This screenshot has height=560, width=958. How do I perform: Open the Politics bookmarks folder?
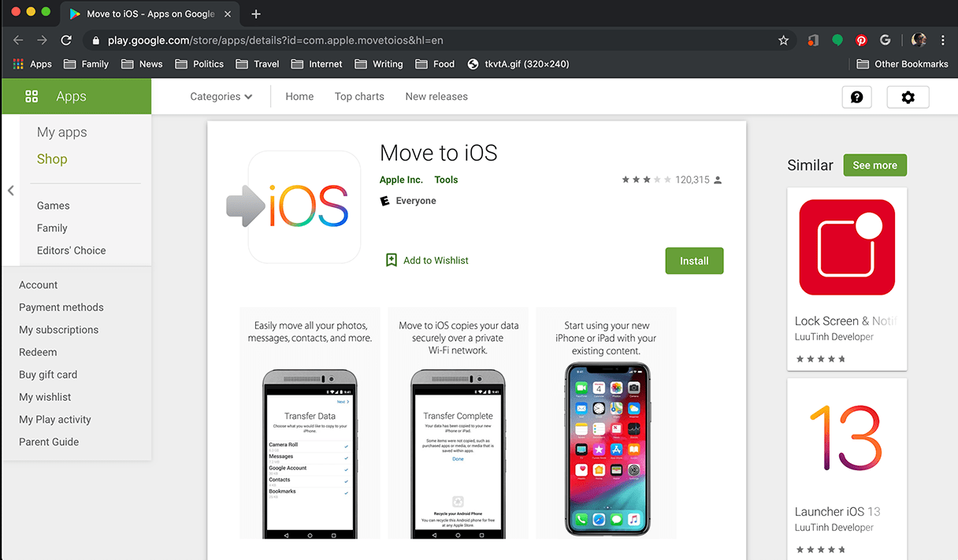coord(199,64)
